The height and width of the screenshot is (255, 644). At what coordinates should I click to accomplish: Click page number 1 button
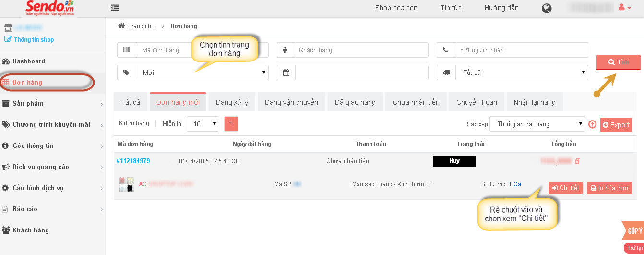pyautogui.click(x=231, y=124)
